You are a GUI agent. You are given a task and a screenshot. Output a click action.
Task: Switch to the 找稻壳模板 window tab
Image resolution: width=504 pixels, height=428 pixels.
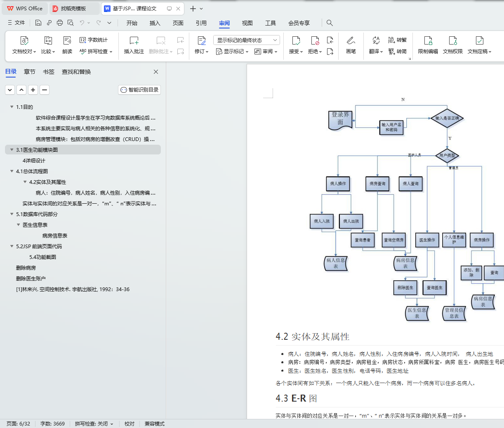74,8
